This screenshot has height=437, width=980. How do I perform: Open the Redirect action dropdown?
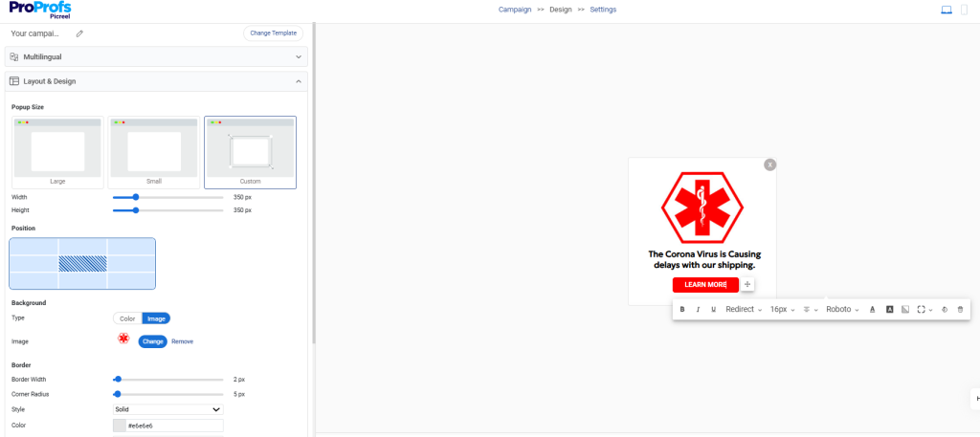744,310
